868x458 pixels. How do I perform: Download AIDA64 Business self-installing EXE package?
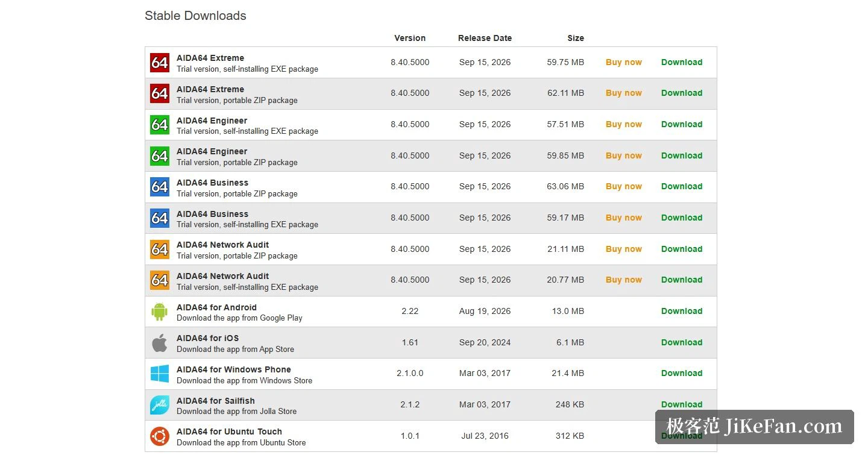tap(682, 218)
